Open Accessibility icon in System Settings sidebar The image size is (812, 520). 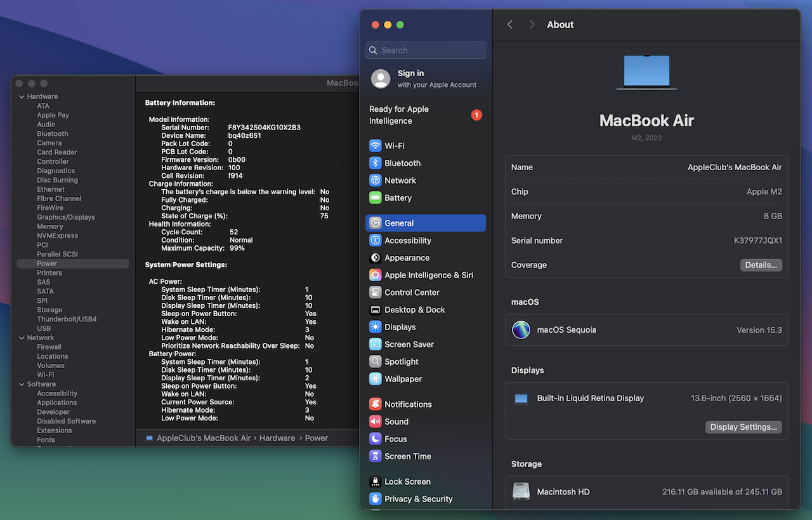(376, 241)
